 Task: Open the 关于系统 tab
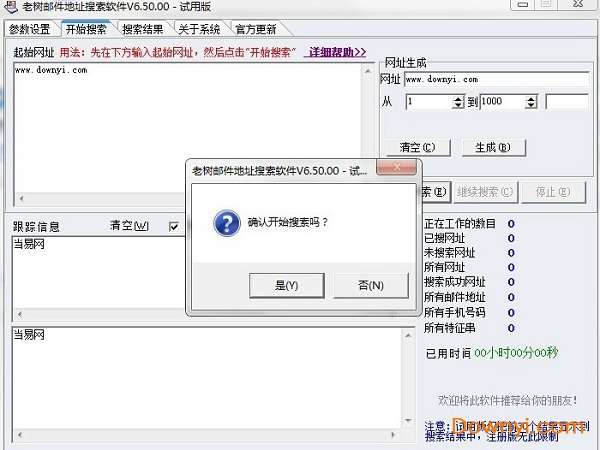click(x=199, y=29)
